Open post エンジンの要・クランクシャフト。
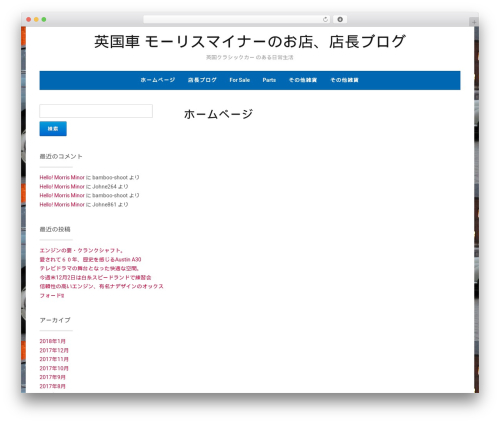Image resolution: width=500 pixels, height=423 pixels. pyautogui.click(x=81, y=250)
